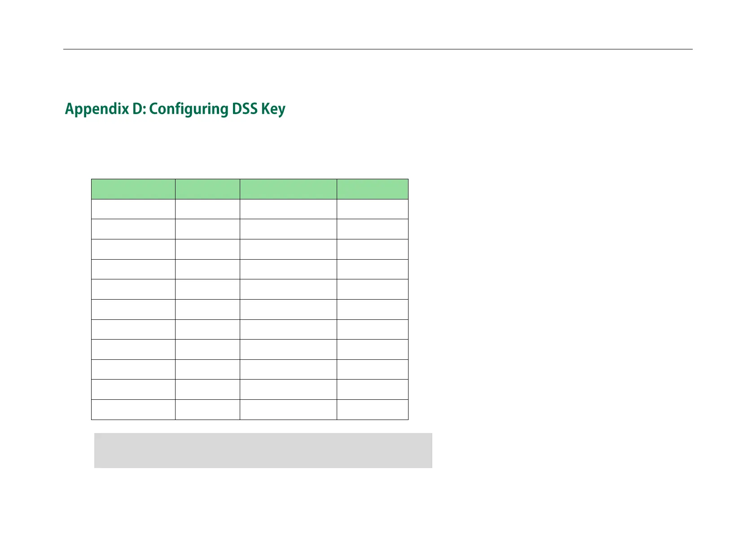Click second-column cell in second white row

click(207, 229)
